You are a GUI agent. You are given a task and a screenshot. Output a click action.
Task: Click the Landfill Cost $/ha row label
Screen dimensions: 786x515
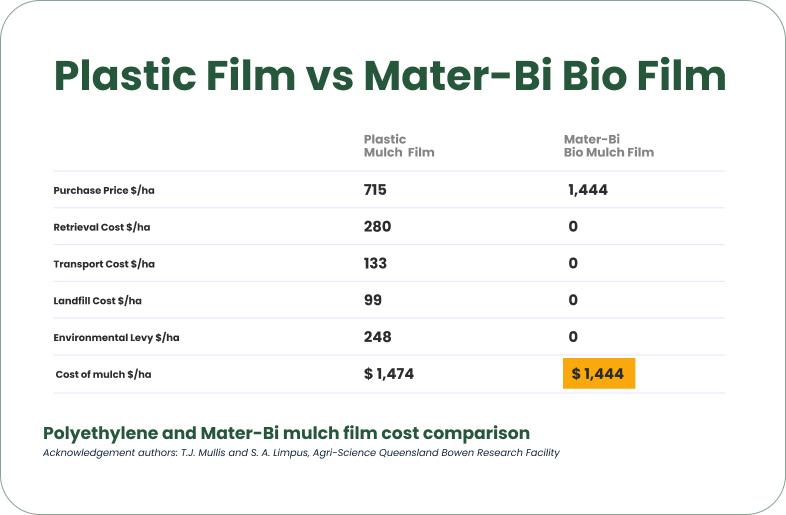(x=99, y=300)
